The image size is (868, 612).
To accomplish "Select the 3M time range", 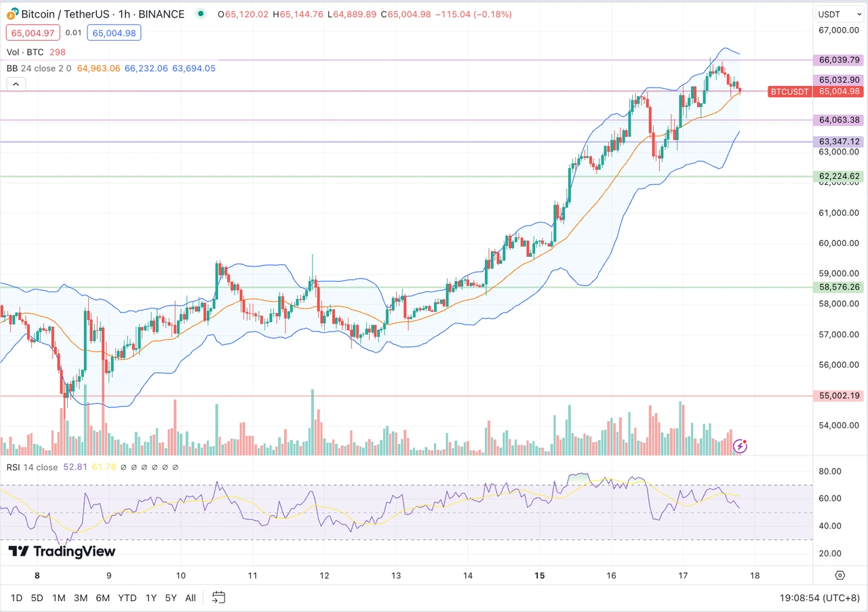I will (x=81, y=598).
